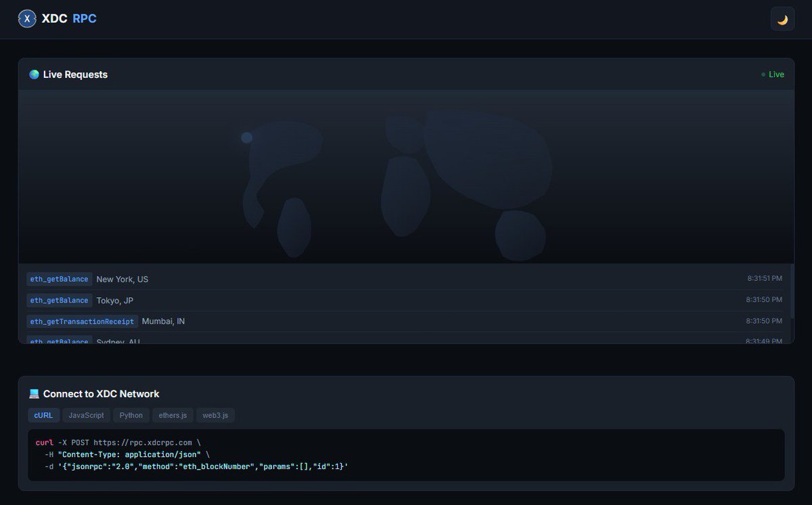This screenshot has width=812, height=505.
Task: Switch to the web3.js tab
Action: click(x=215, y=415)
